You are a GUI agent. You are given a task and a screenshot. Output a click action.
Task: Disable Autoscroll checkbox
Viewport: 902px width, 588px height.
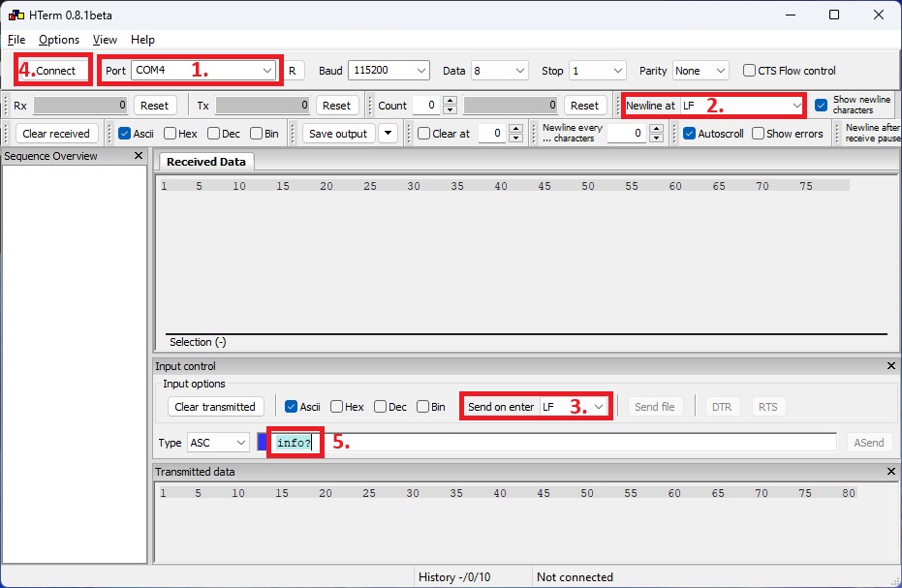(690, 134)
